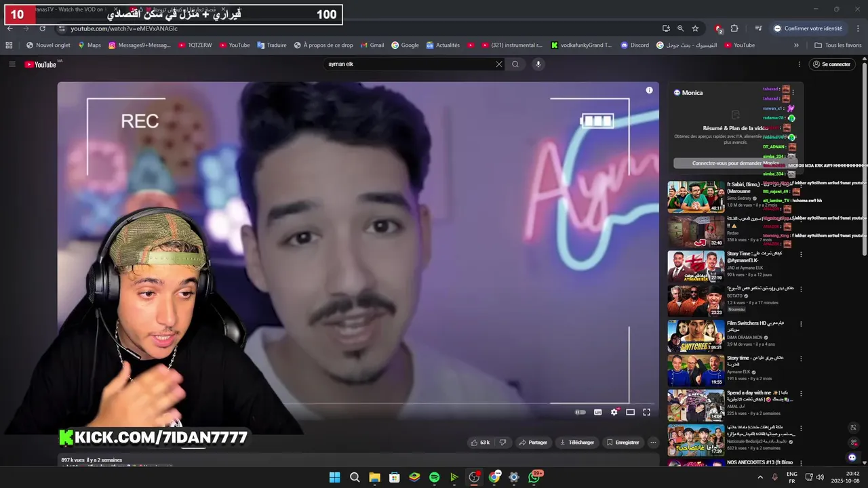Viewport: 868px width, 488px height.
Task: Open WhatsApp with 99+ badge
Action: point(534,476)
